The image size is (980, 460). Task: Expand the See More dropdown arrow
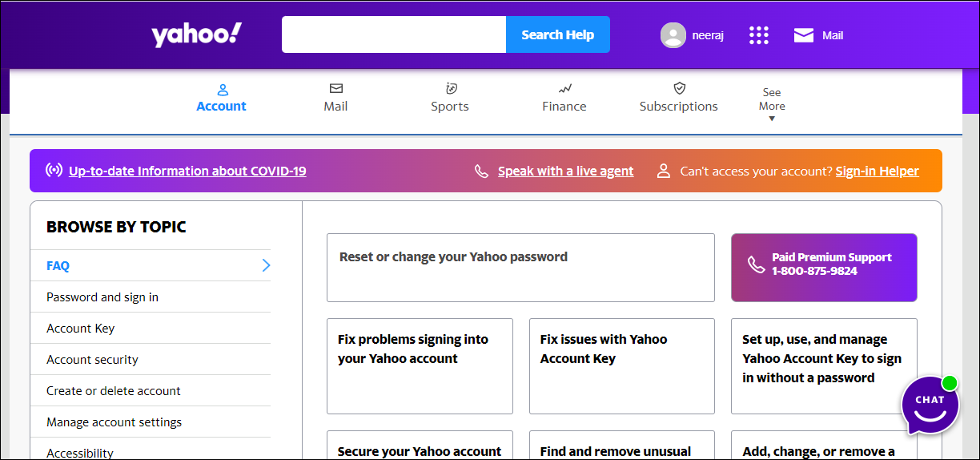[x=772, y=119]
